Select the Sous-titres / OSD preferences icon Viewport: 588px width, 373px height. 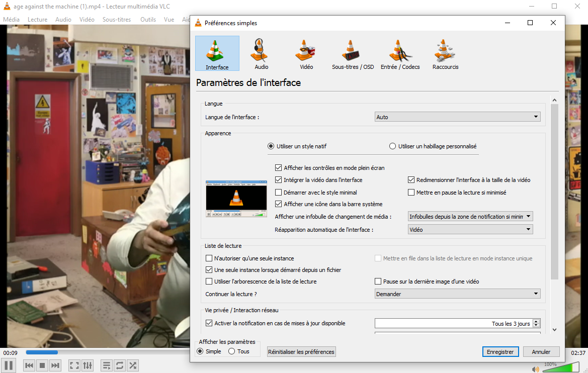click(x=353, y=54)
